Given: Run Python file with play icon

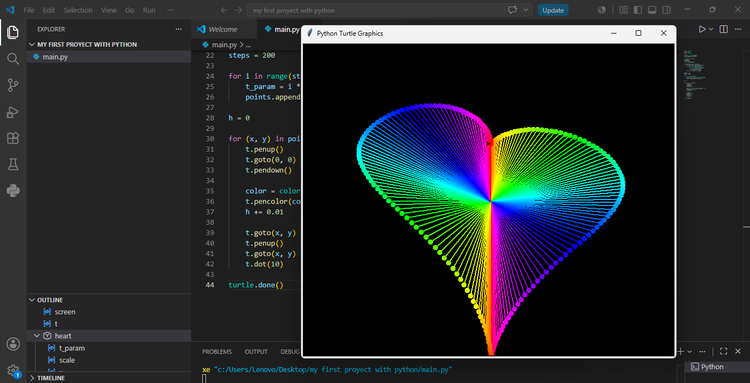Looking at the screenshot, I should (702, 29).
